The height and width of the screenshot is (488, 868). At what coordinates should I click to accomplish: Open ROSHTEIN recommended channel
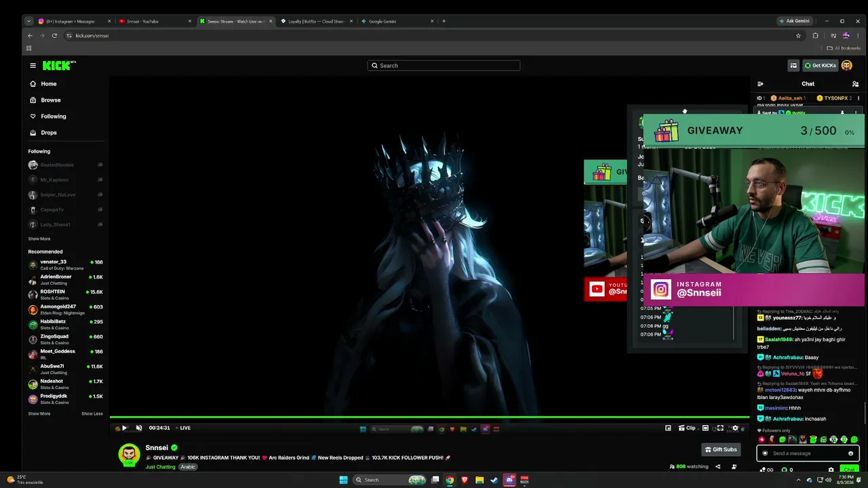click(x=65, y=294)
